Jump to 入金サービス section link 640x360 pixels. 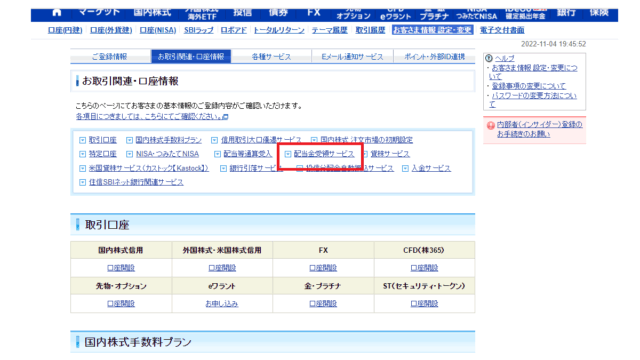431,168
